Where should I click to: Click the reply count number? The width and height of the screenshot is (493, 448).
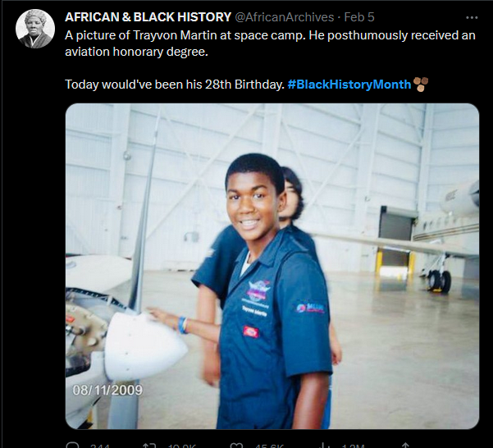click(99, 446)
